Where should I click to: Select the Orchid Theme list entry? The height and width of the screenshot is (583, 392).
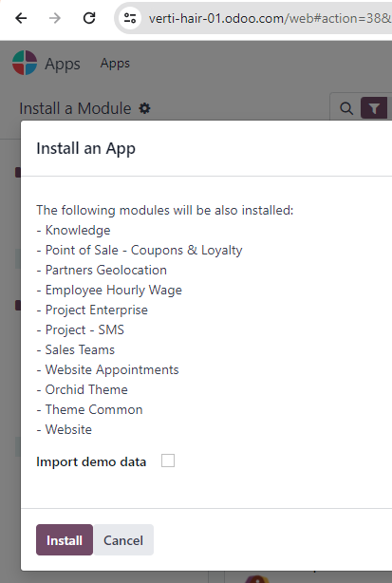click(x=86, y=389)
